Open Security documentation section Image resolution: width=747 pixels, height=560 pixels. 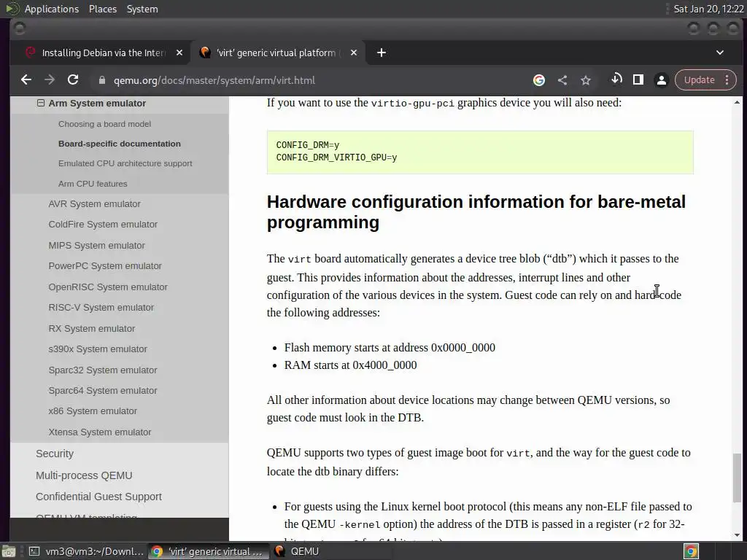tap(55, 454)
